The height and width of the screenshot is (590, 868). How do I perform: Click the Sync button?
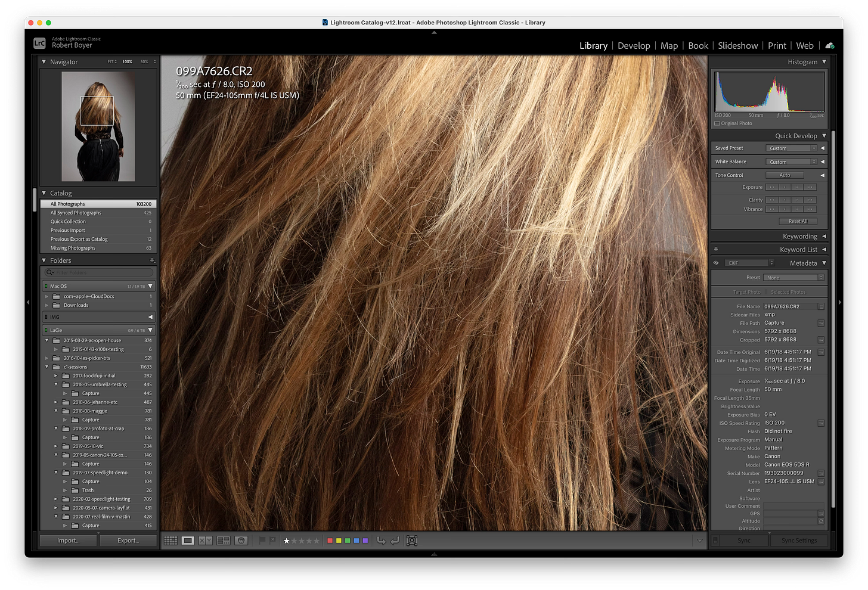point(744,541)
